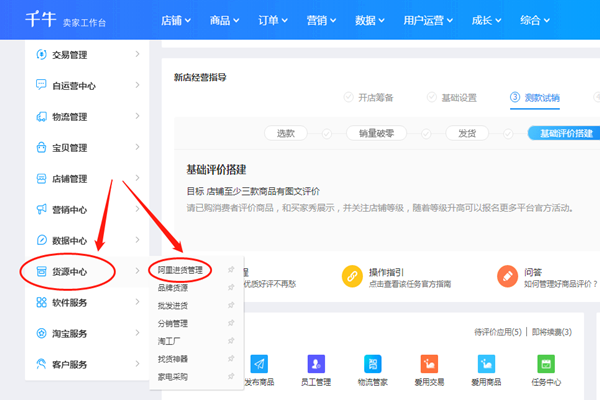Pin 找货神器 submenu item
The height and width of the screenshot is (400, 600).
click(x=231, y=359)
